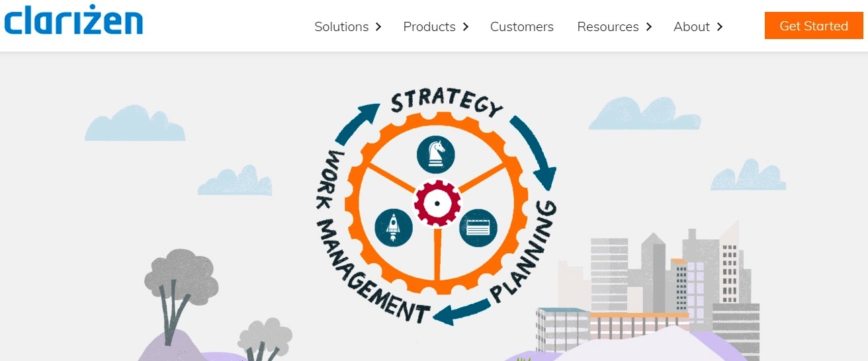Viewport: 868px width, 361px height.
Task: Open the About menu item
Action: point(691,26)
